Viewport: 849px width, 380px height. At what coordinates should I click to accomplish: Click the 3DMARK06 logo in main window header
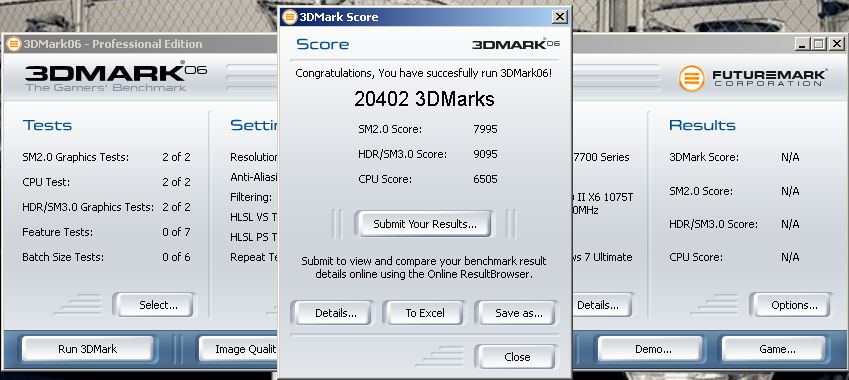116,72
